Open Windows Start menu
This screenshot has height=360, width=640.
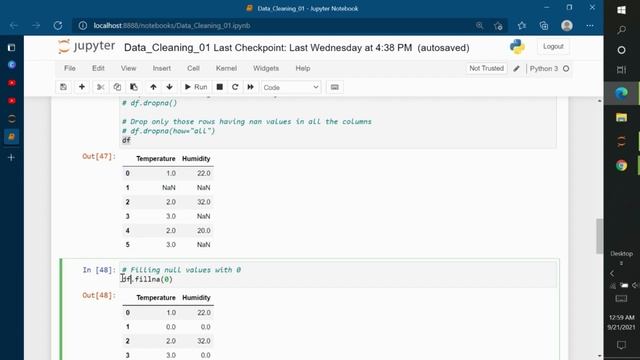pyautogui.click(x=622, y=10)
